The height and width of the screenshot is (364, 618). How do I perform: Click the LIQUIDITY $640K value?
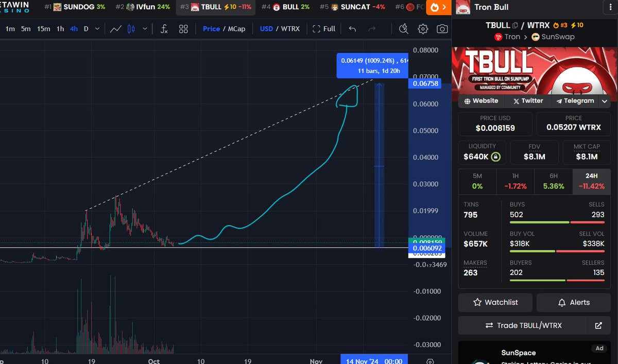[476, 157]
